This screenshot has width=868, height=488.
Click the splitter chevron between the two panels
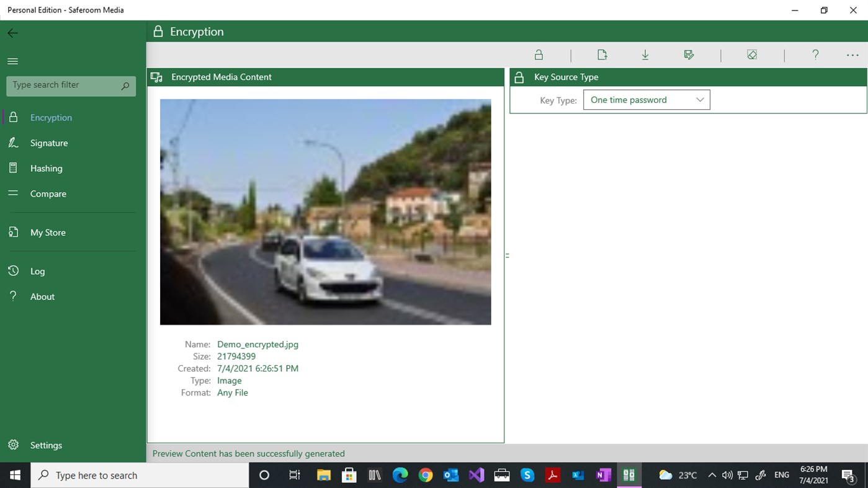tap(507, 255)
